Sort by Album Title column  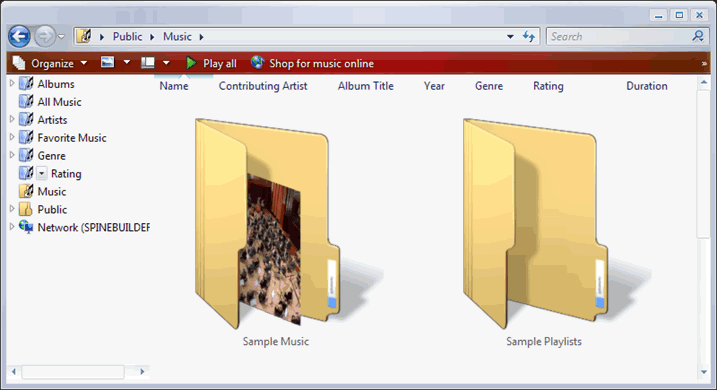[x=365, y=86]
